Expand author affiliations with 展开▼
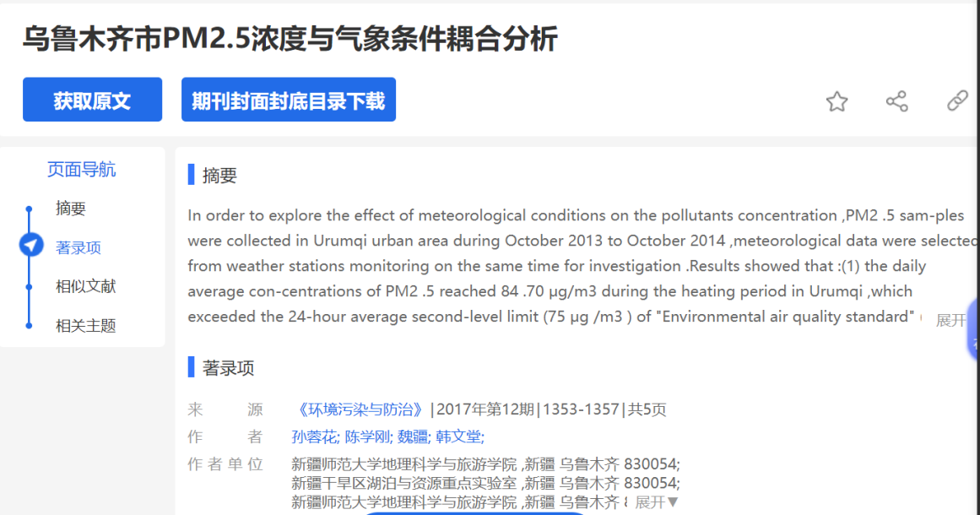 pos(657,502)
